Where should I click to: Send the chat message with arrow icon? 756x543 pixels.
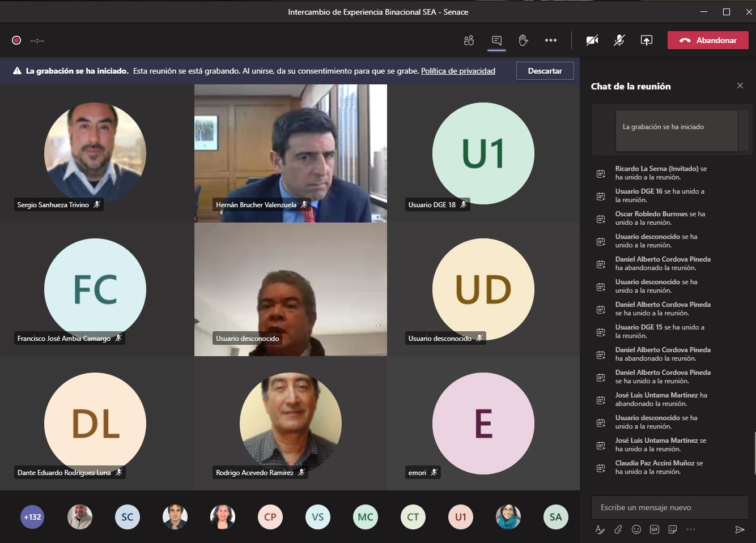[x=740, y=529]
